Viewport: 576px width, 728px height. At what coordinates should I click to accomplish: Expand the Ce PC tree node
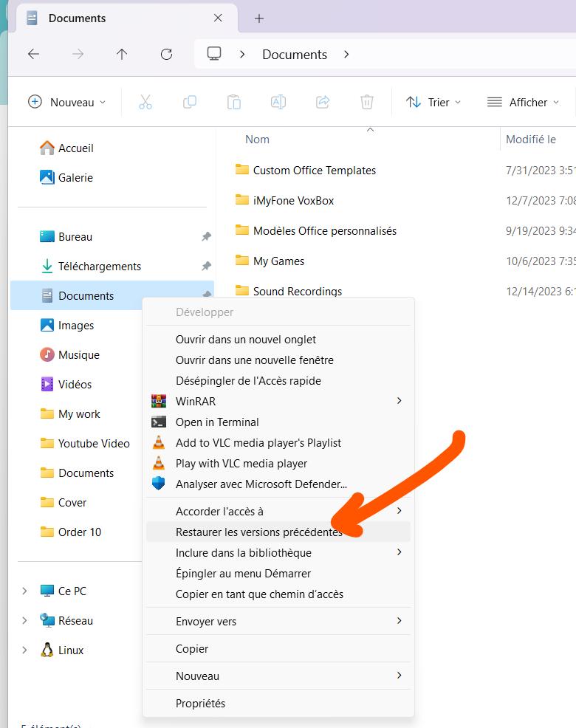coord(24,591)
